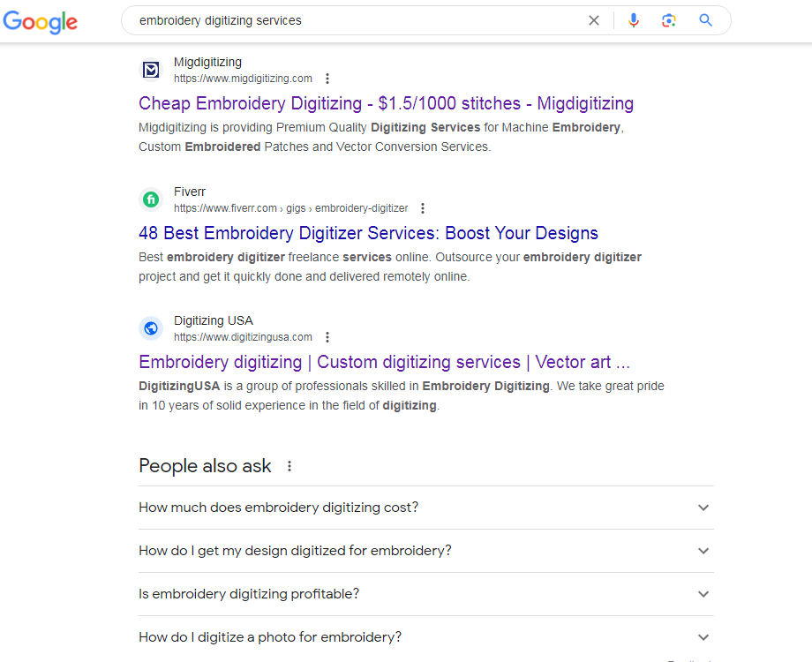Expand "Is embroidery digitizing profitable?" question

(x=703, y=594)
